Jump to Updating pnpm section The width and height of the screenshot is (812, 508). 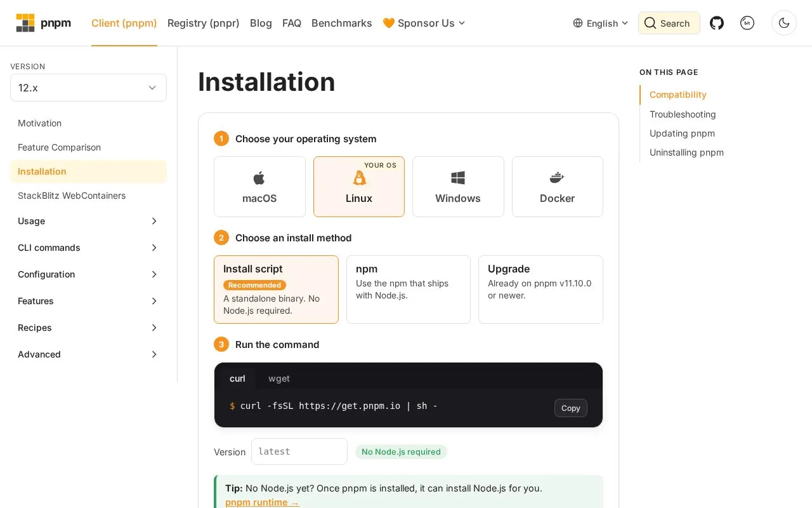pos(682,133)
